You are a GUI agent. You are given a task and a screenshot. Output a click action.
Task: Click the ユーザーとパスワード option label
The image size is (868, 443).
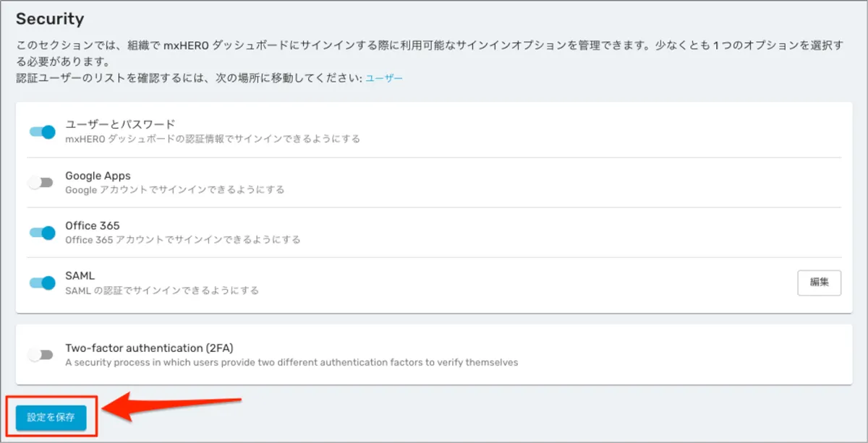click(120, 124)
